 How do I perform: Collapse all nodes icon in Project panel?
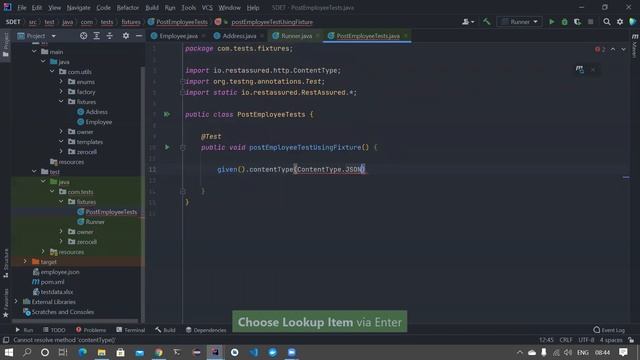[x=110, y=36]
